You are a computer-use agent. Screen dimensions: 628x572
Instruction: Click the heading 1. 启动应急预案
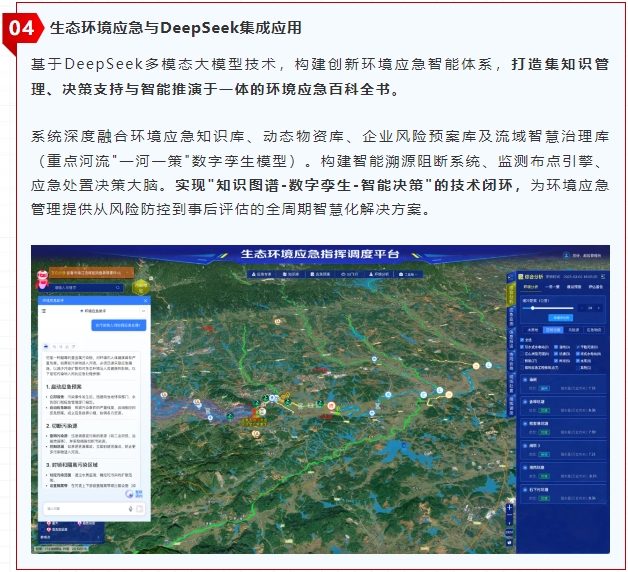64,387
